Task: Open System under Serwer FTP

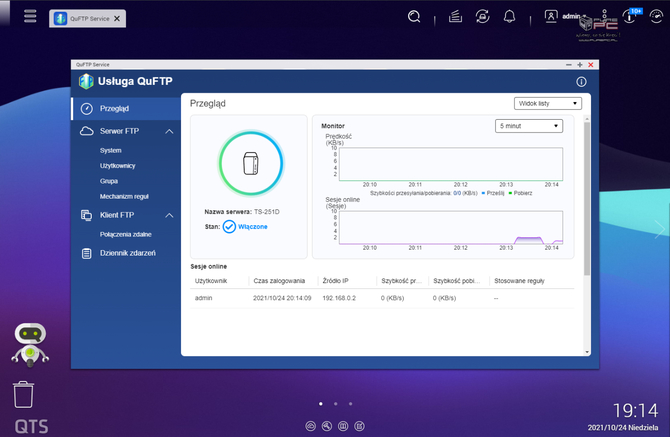Action: 111,150
